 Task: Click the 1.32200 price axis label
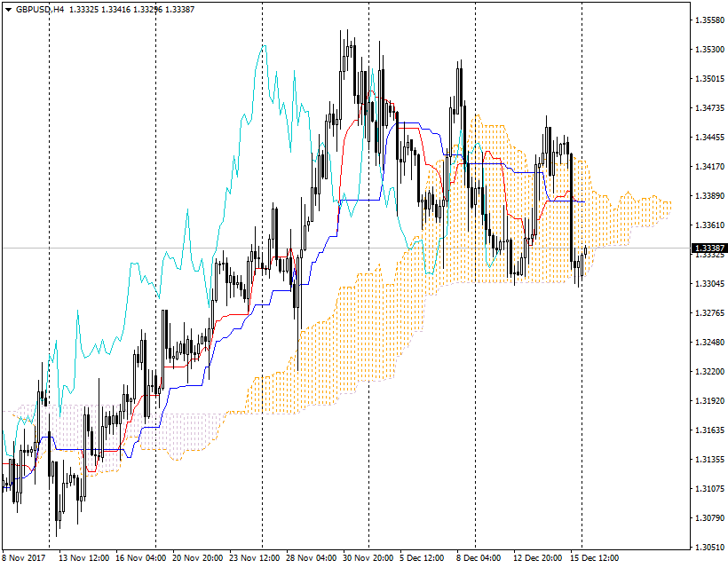709,372
